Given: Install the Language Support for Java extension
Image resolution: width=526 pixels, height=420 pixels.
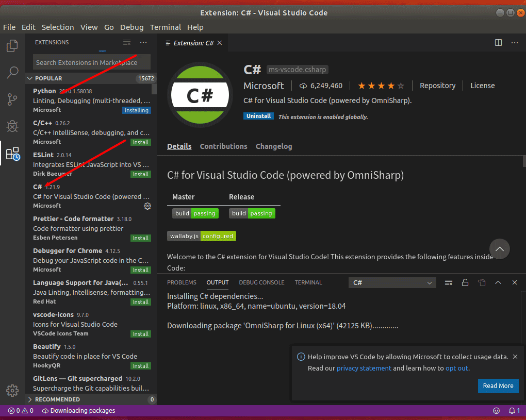Looking at the screenshot, I should click(141, 302).
